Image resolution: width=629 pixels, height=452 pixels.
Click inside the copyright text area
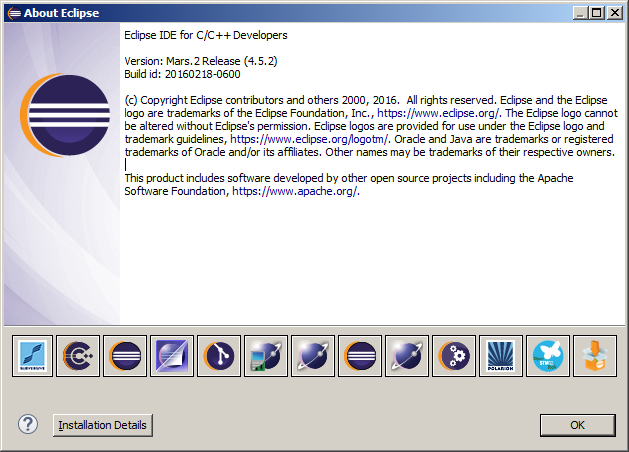click(370, 127)
